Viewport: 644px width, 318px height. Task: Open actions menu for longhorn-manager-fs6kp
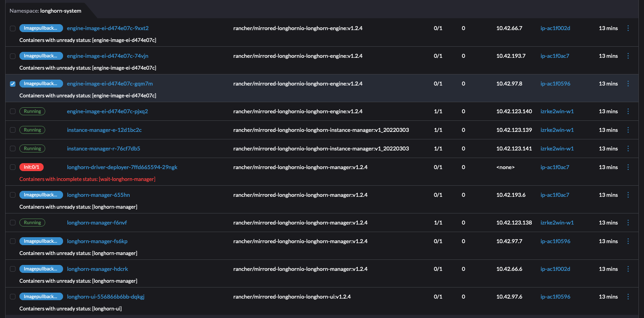pyautogui.click(x=628, y=241)
